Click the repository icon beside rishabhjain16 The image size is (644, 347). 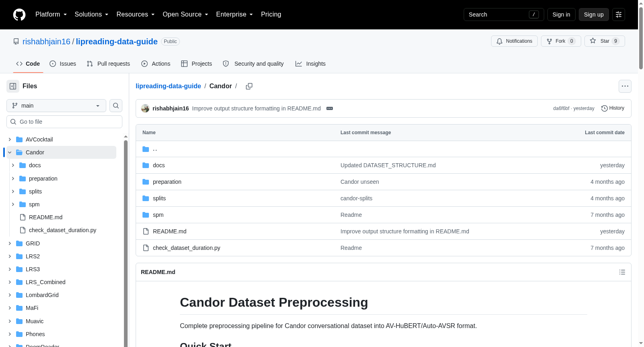(x=16, y=42)
